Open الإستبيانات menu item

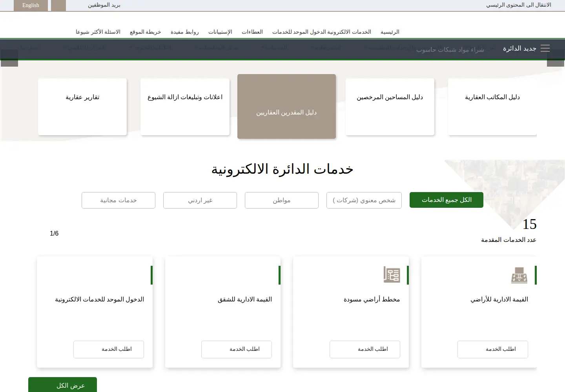220,32
